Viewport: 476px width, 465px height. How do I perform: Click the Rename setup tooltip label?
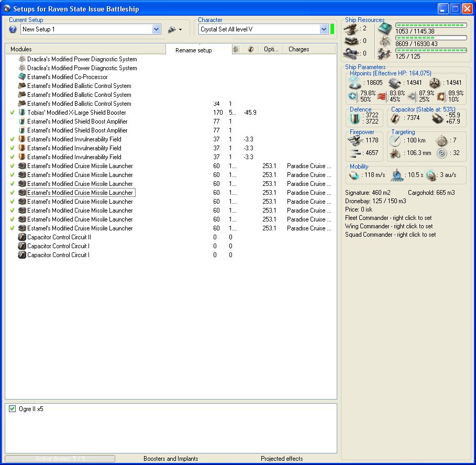click(194, 50)
